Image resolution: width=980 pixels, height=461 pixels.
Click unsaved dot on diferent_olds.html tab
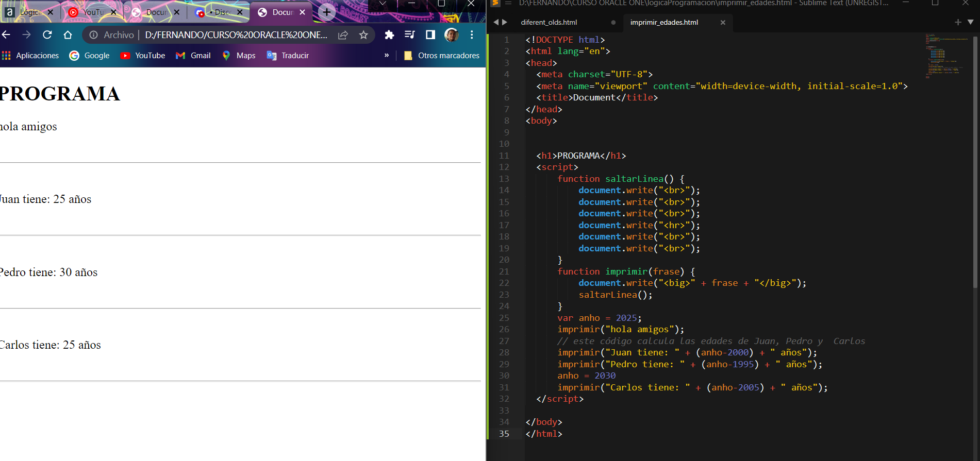613,22
